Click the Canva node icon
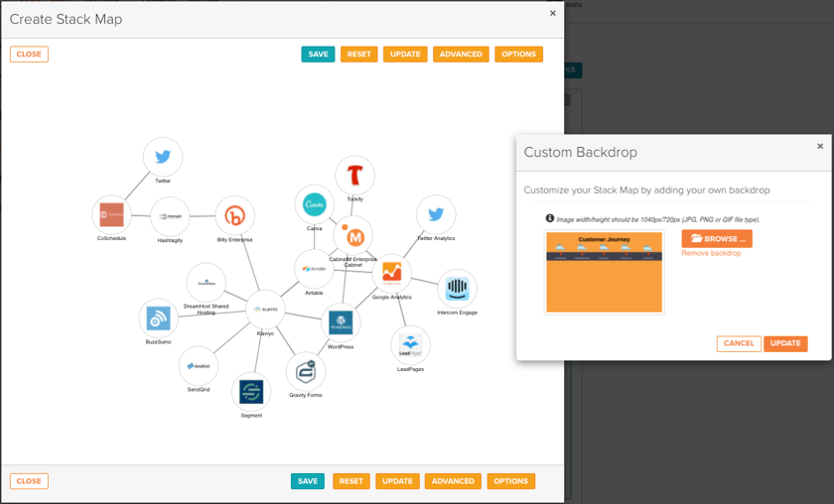Viewport: 834px width, 504px height. tap(315, 204)
